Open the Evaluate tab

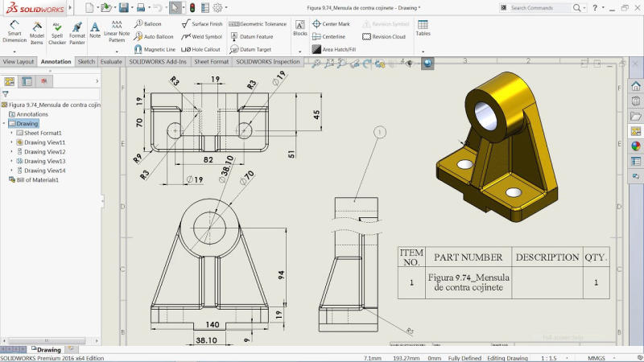point(111,62)
